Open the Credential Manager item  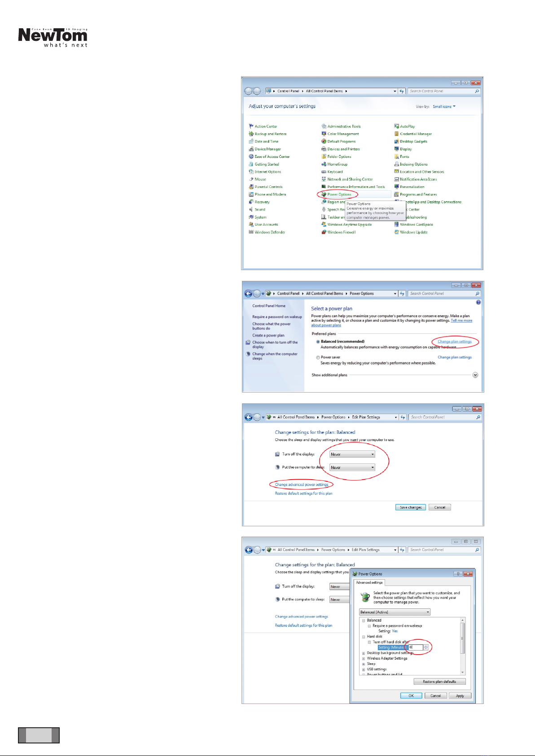pos(416,134)
